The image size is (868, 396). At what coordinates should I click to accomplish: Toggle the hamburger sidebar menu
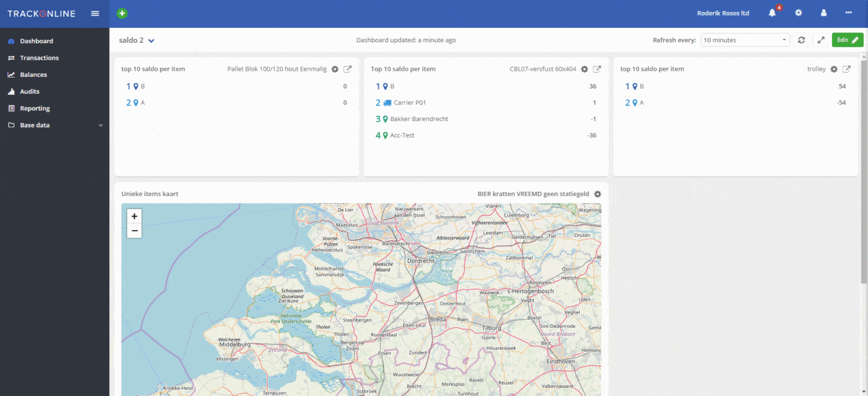[x=95, y=13]
